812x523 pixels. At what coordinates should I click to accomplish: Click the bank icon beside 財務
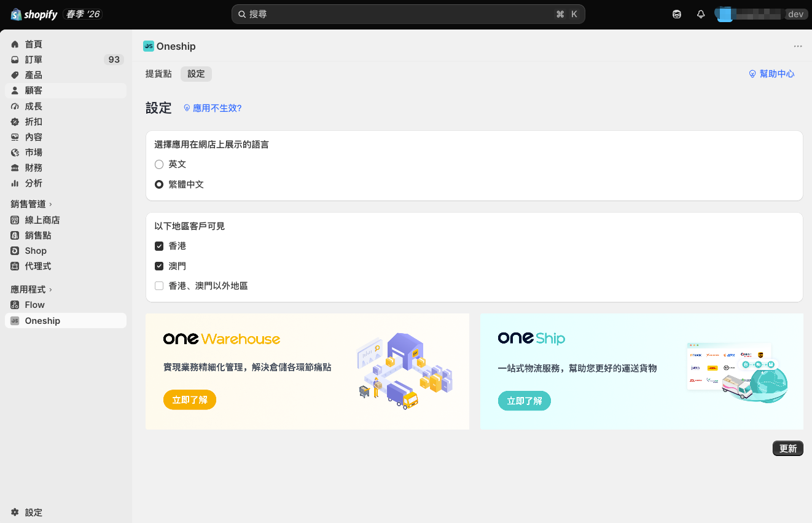[15, 168]
